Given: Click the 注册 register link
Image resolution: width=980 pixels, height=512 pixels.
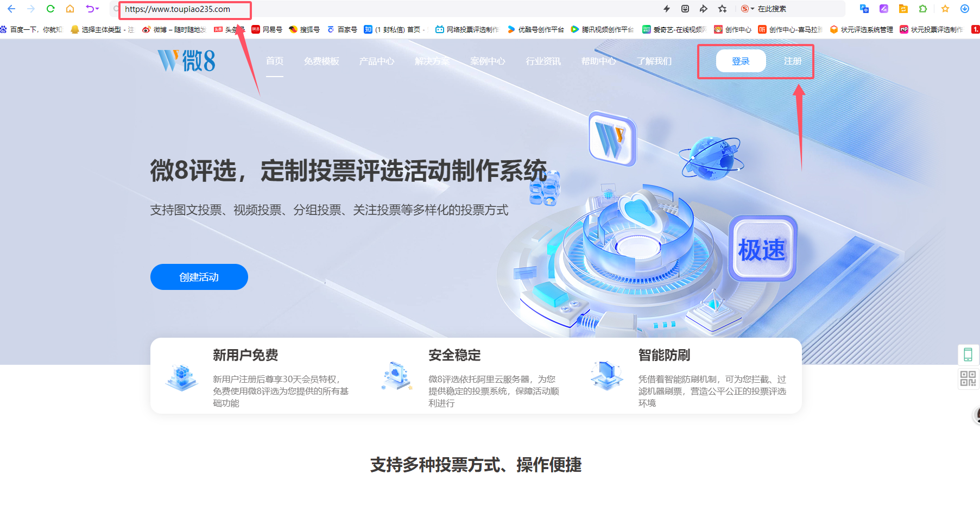Looking at the screenshot, I should 792,61.
